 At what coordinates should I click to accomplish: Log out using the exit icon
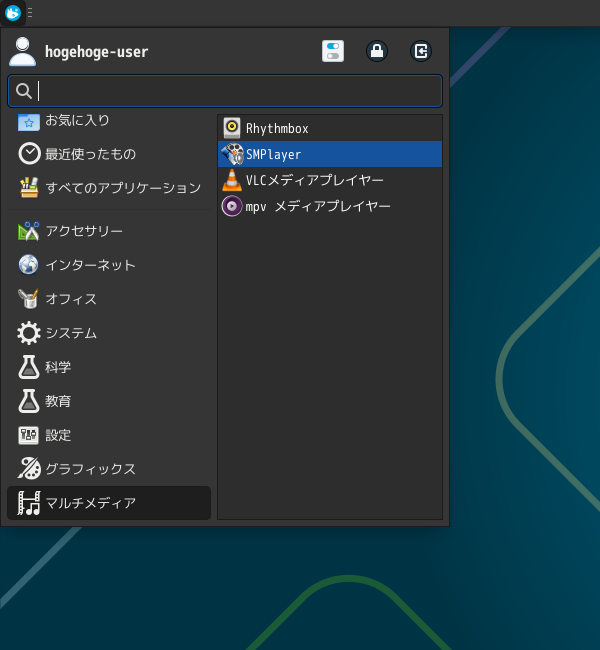(x=420, y=51)
